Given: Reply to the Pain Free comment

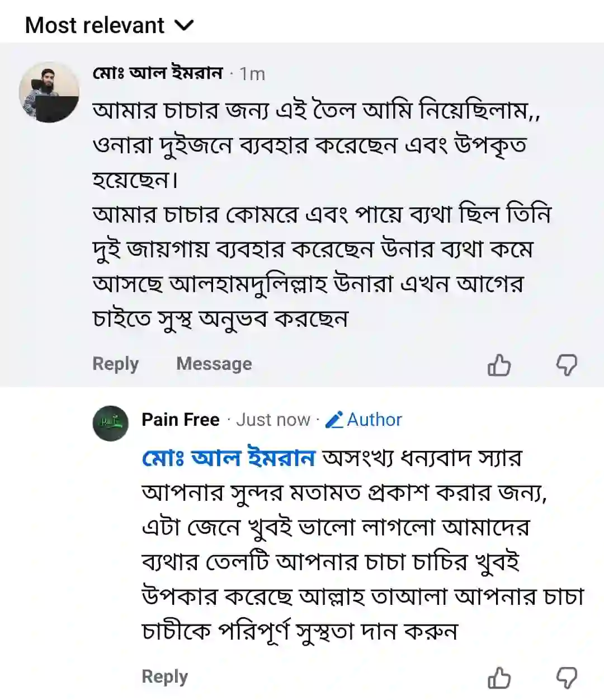Looking at the screenshot, I should coord(164,676).
